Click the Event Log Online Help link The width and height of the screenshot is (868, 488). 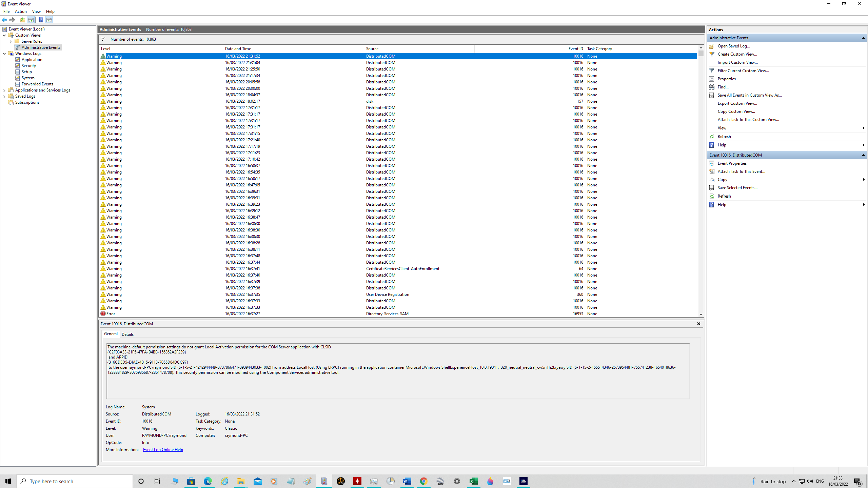tap(163, 449)
